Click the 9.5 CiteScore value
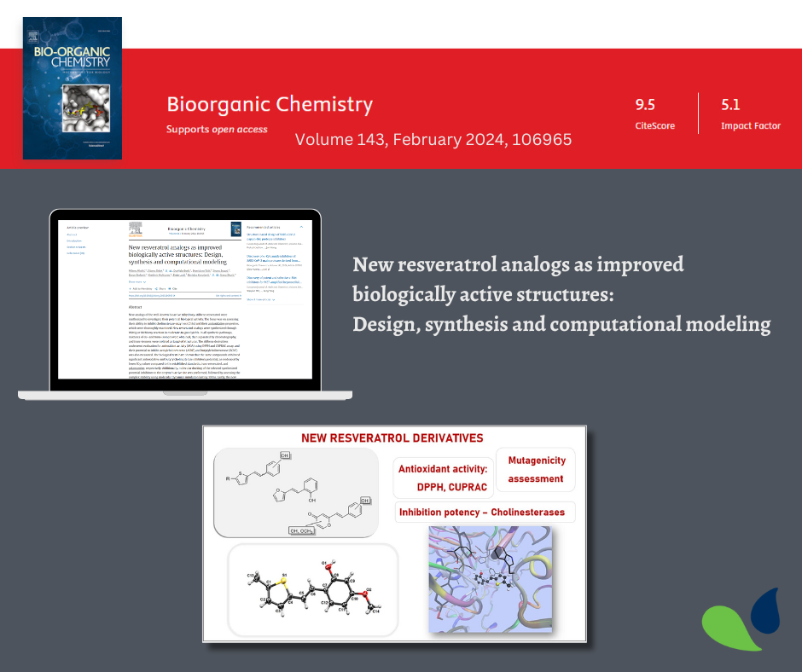The width and height of the screenshot is (802, 672). [x=645, y=105]
